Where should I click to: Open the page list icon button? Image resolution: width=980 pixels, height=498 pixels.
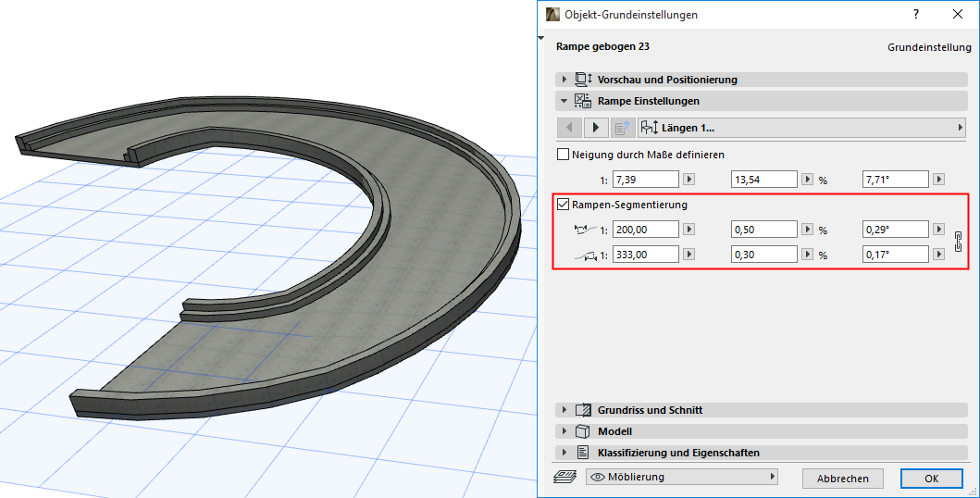pyautogui.click(x=623, y=128)
